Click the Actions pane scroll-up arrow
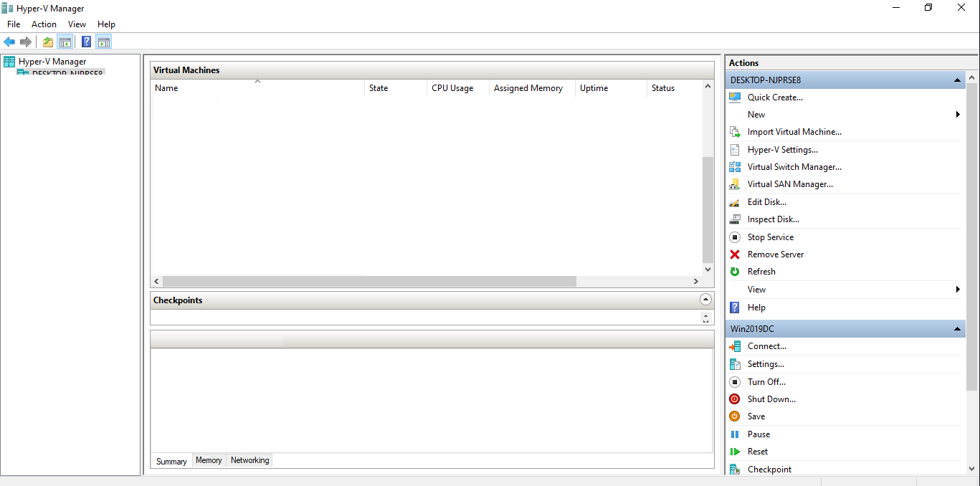980x486 pixels. (x=972, y=77)
